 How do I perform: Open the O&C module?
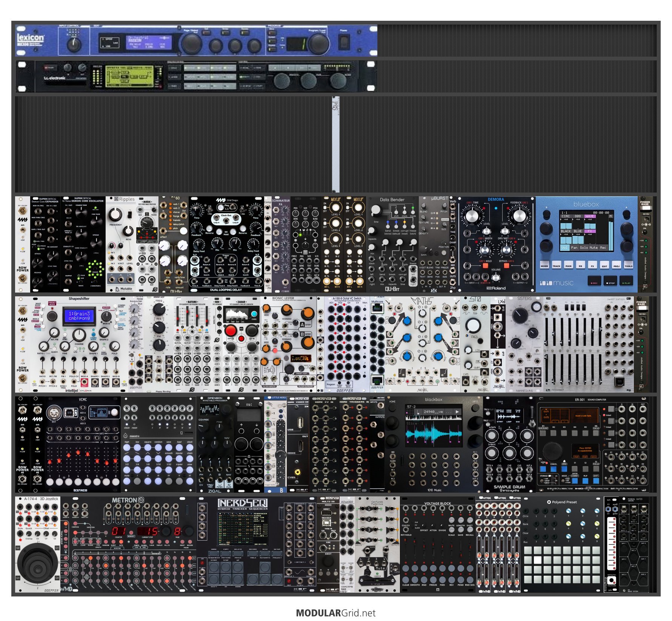(249, 444)
